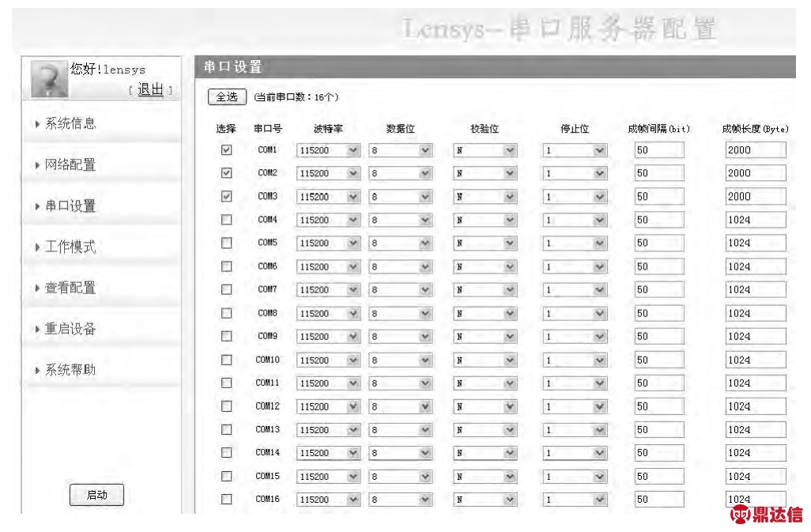811x532 pixels.
Task: Click the 全选 button
Action: click(x=227, y=96)
